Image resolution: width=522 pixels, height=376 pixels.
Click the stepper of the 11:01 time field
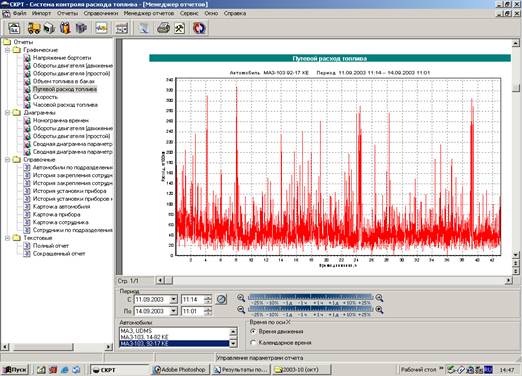[208, 311]
